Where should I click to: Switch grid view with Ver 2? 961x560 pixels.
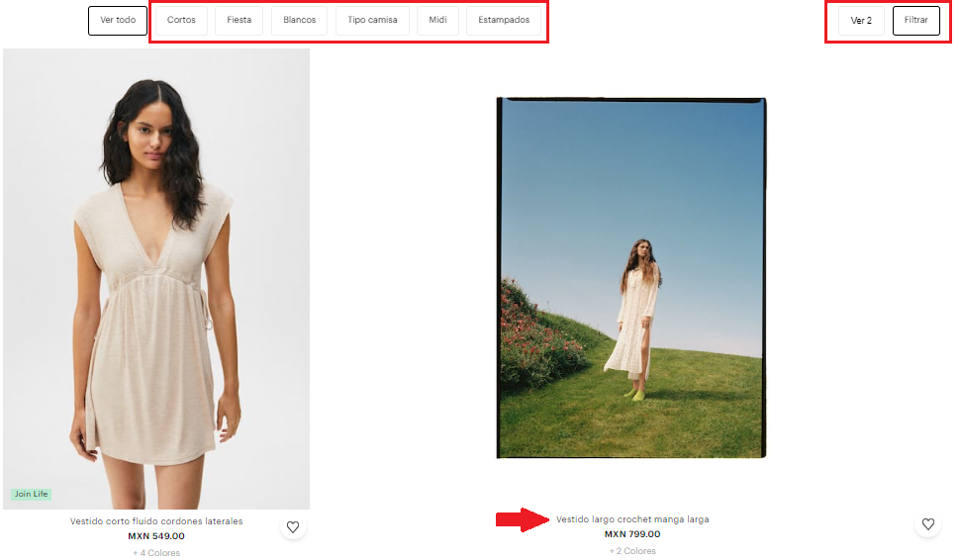[861, 21]
